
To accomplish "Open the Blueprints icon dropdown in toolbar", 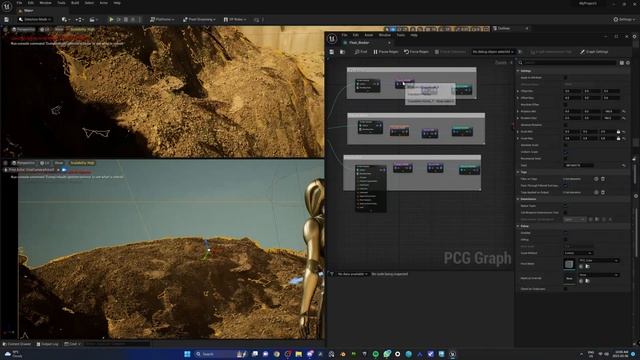I will coord(79,19).
